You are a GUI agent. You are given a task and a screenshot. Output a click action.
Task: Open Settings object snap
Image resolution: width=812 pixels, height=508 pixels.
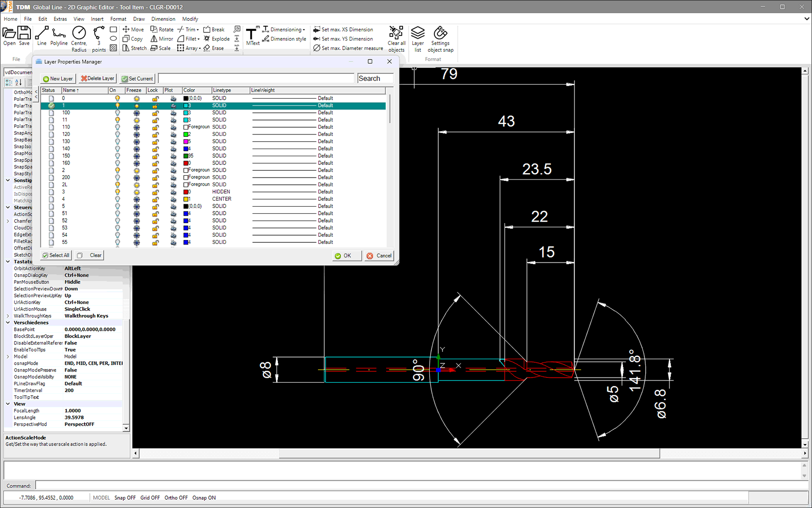coord(440,39)
